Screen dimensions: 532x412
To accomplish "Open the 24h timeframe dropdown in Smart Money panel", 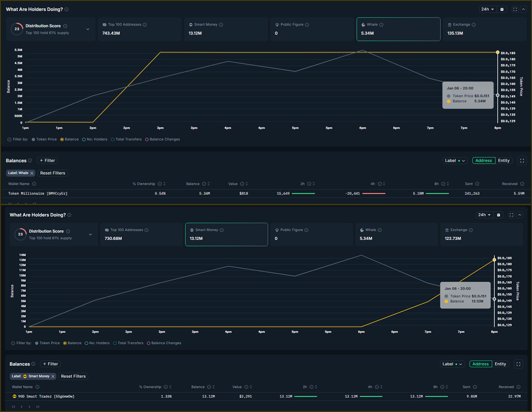I will click(x=484, y=215).
